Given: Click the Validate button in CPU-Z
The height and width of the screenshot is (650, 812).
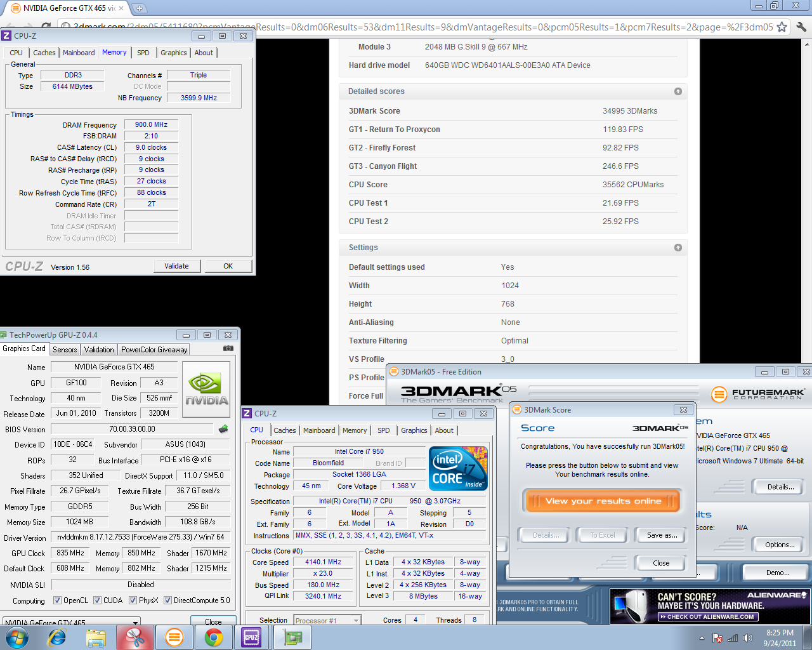Looking at the screenshot, I should pyautogui.click(x=177, y=267).
